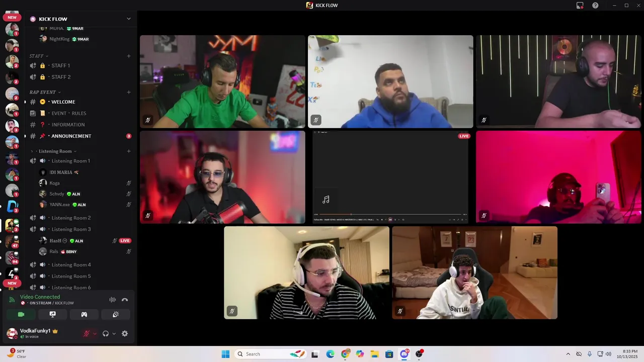Viewport: 644px width, 362px height.
Task: Open the ANNOUNCEMENT channel
Action: [x=80, y=136]
